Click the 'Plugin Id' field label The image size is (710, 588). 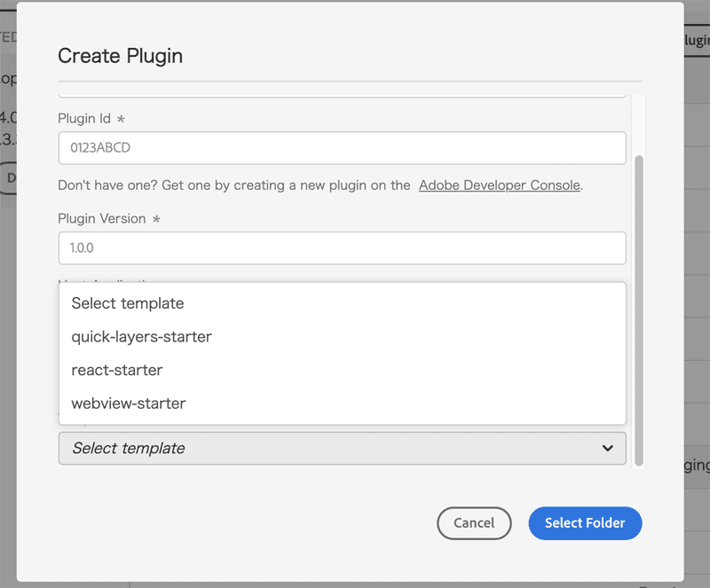tap(83, 119)
